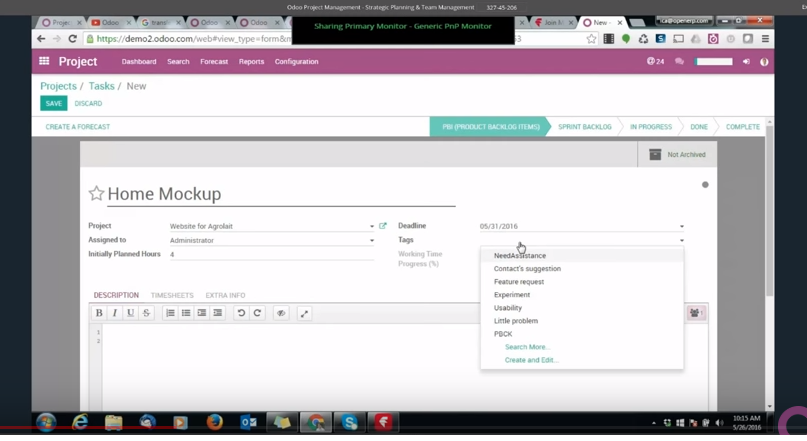Select Sprint Backlog stage in status bar
Viewport: 807px width, 441px height.
(585, 127)
